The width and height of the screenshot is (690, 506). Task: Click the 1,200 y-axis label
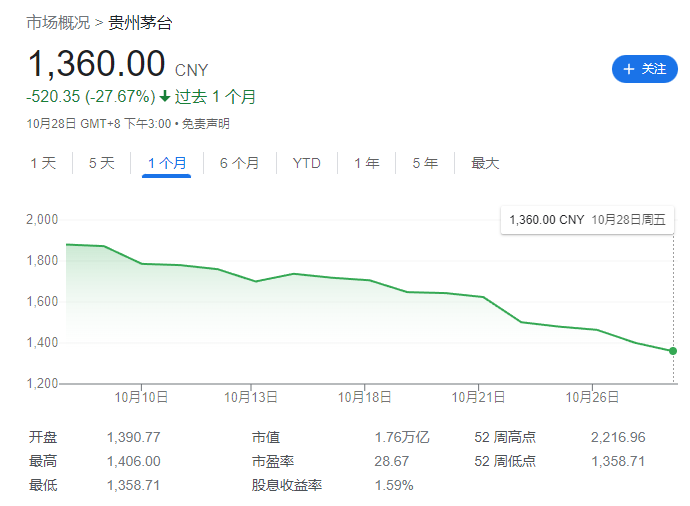click(x=42, y=383)
